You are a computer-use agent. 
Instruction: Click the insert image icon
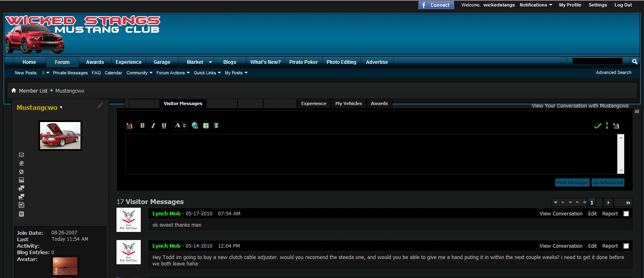pos(206,126)
